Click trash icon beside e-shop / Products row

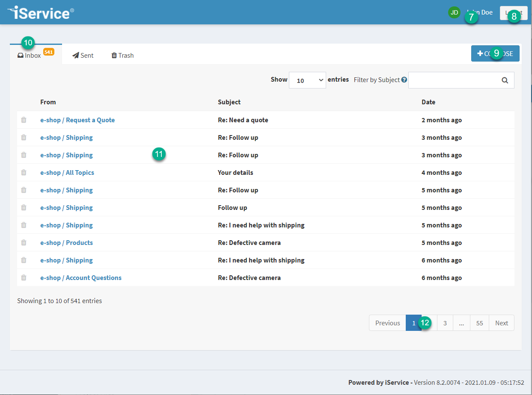[x=24, y=243]
